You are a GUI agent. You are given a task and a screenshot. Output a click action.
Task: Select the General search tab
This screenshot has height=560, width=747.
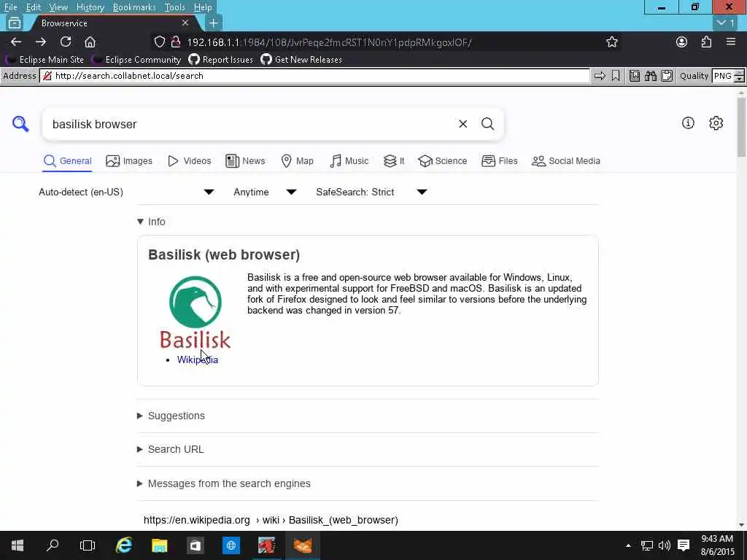(x=67, y=161)
